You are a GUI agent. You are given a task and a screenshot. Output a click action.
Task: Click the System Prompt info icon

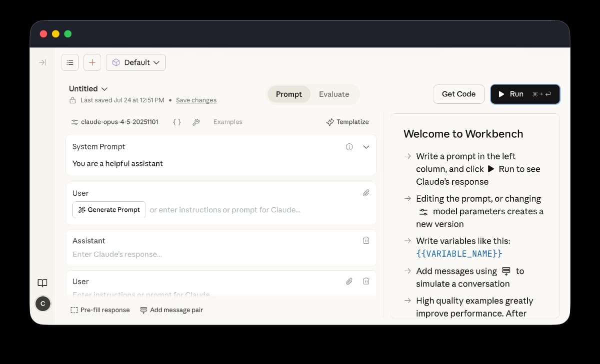click(349, 147)
